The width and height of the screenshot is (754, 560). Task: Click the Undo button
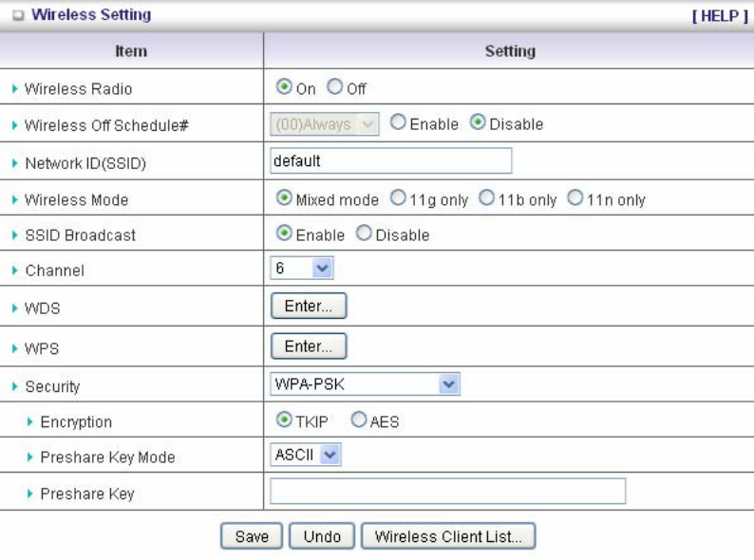pyautogui.click(x=322, y=536)
